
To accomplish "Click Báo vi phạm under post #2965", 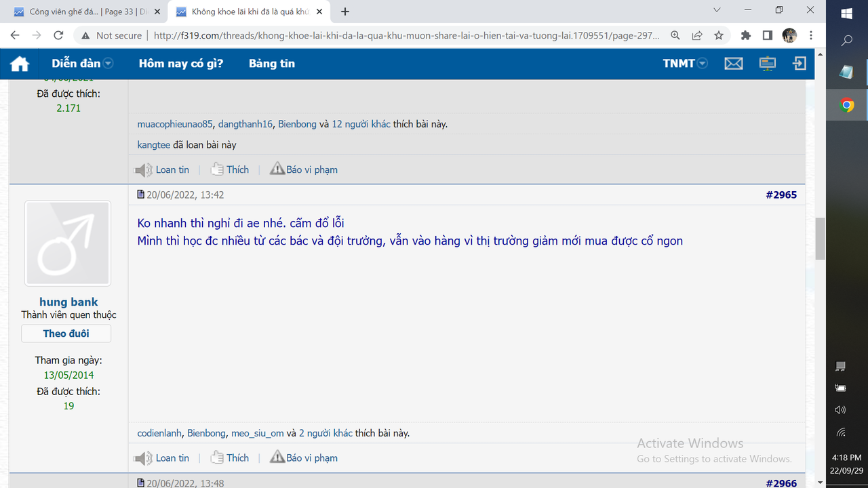I will click(304, 458).
